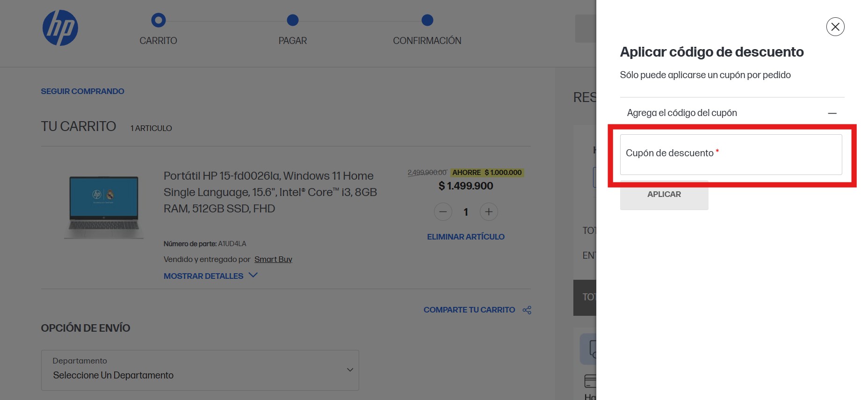868x400 pixels.
Task: Click the share cart icon
Action: (x=527, y=310)
